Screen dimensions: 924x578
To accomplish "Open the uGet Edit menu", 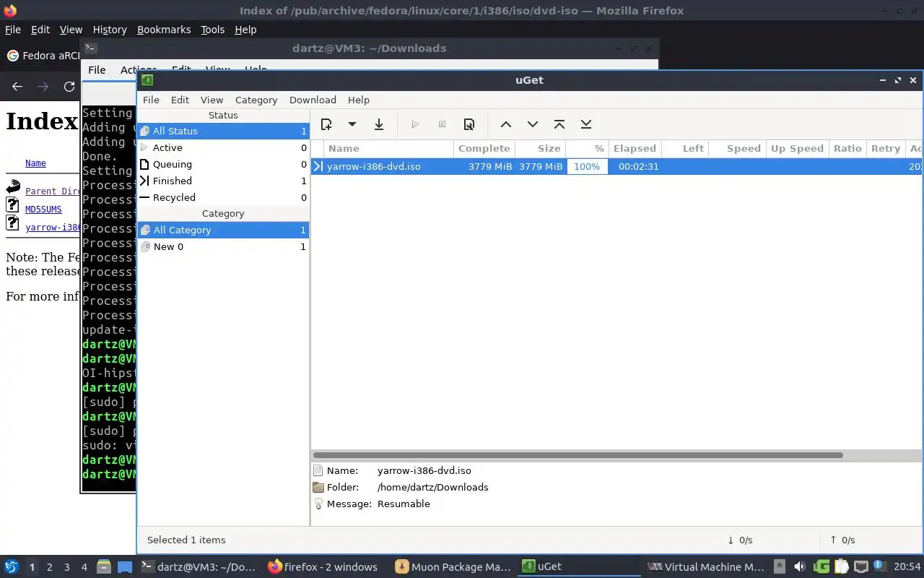I will pos(180,100).
